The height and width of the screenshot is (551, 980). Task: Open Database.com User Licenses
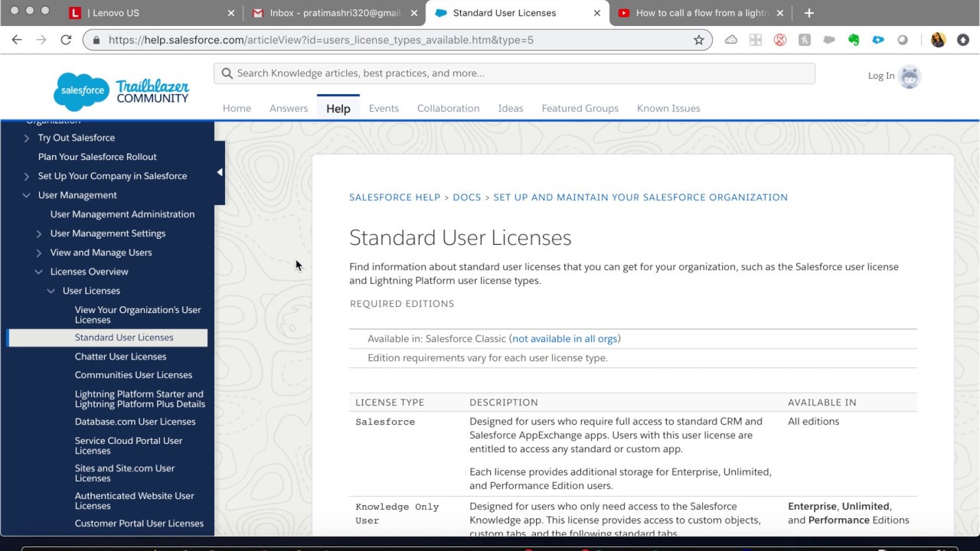[x=135, y=422]
